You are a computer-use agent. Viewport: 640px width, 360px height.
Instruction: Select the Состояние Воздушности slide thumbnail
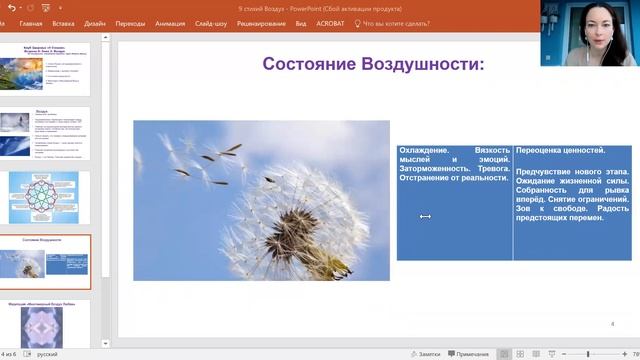[x=44, y=262]
